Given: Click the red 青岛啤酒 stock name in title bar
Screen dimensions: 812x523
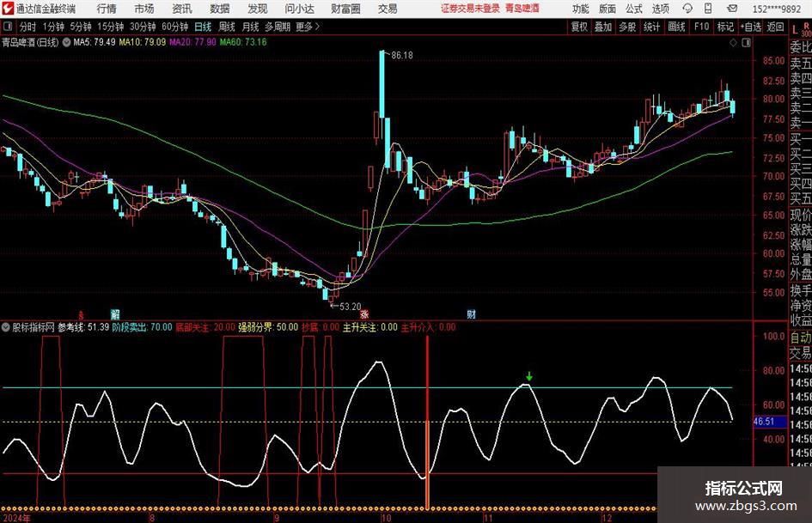Looking at the screenshot, I should (522, 9).
